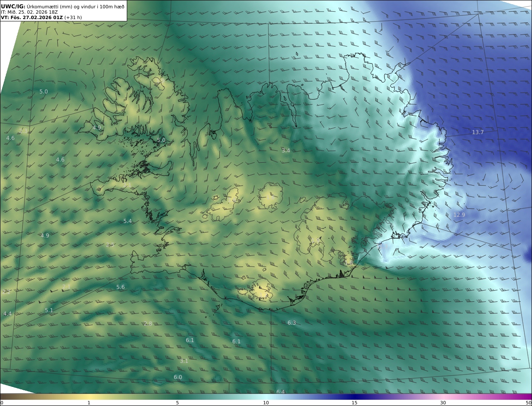Screen dimensions: 532x406
Task: Click the 6.4 value above the colorbar
Action: (281, 391)
